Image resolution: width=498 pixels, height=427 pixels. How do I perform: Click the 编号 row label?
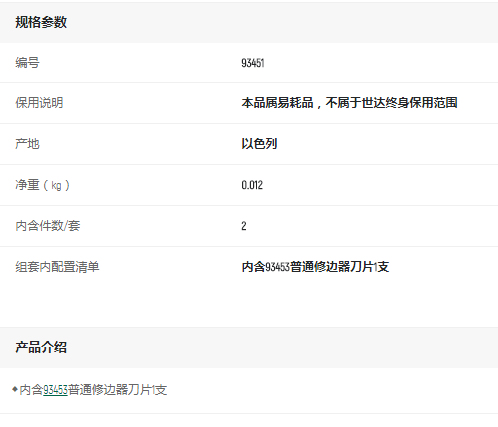[x=27, y=63]
